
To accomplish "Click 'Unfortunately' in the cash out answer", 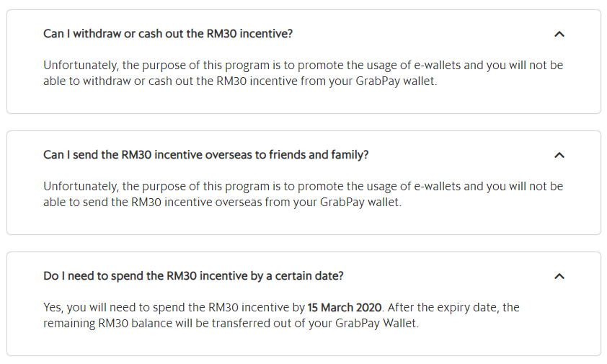I will coord(80,65).
